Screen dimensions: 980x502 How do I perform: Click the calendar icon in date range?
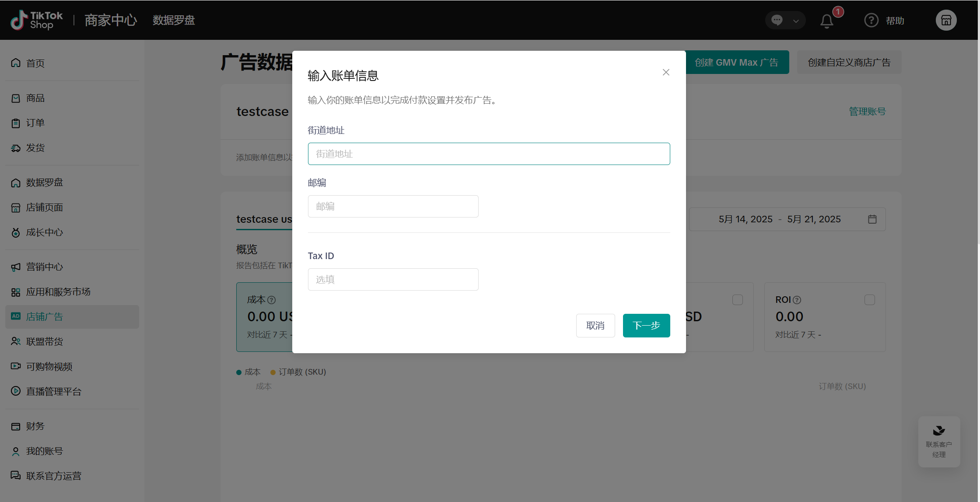click(872, 219)
